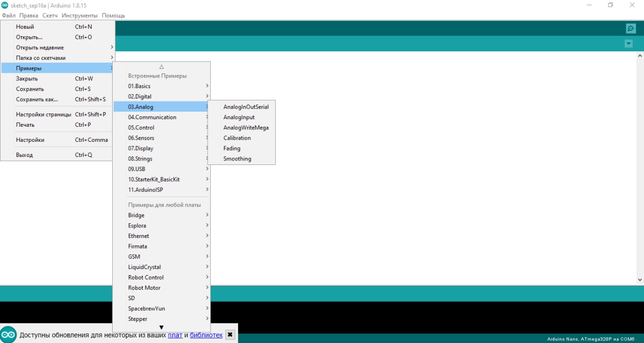Image resolution: width=644 pixels, height=343 pixels.
Task: Expand the 05.Control examples
Action: coord(162,127)
